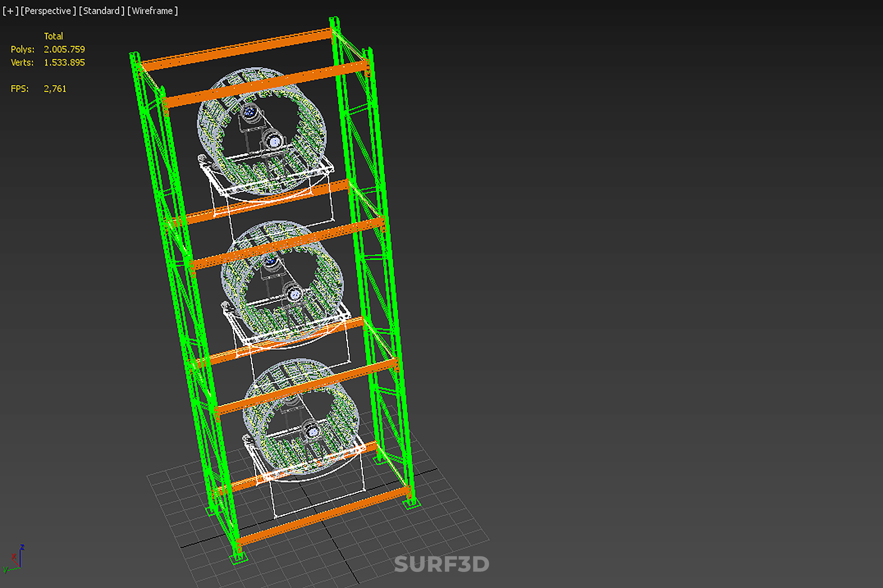Click the blue motor inside top drum
The height and width of the screenshot is (588, 883).
(x=250, y=112)
